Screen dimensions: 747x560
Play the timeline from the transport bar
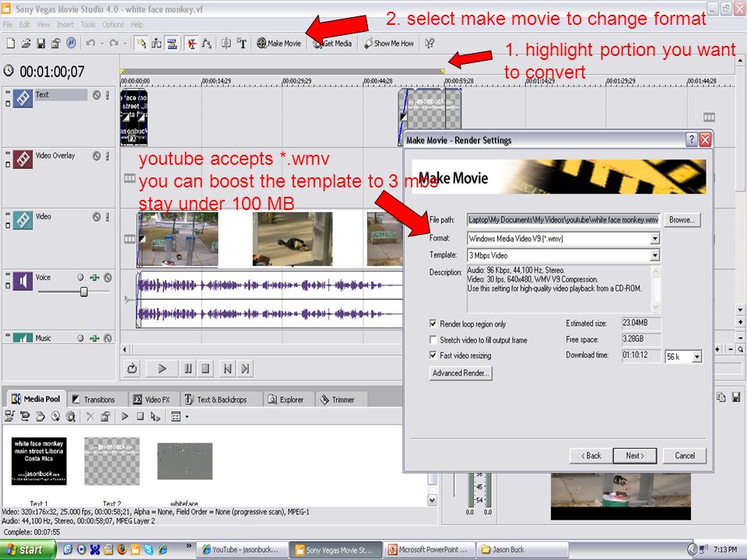[162, 368]
